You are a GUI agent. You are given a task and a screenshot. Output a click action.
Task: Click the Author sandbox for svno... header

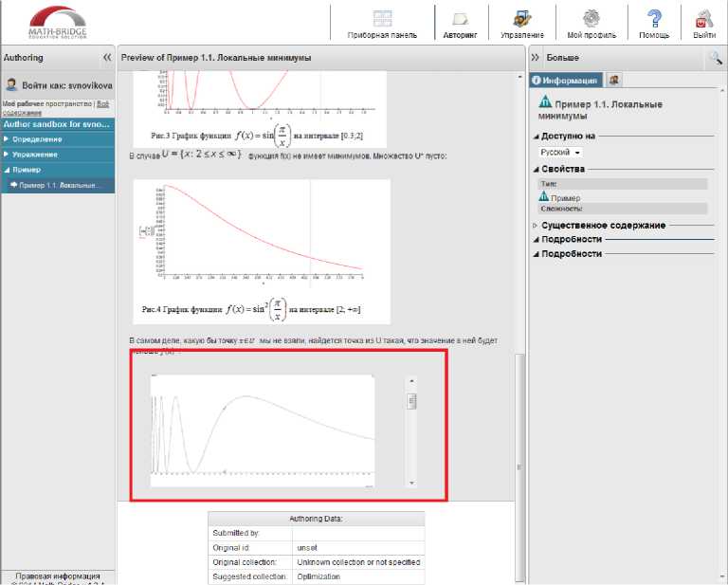[x=58, y=124]
